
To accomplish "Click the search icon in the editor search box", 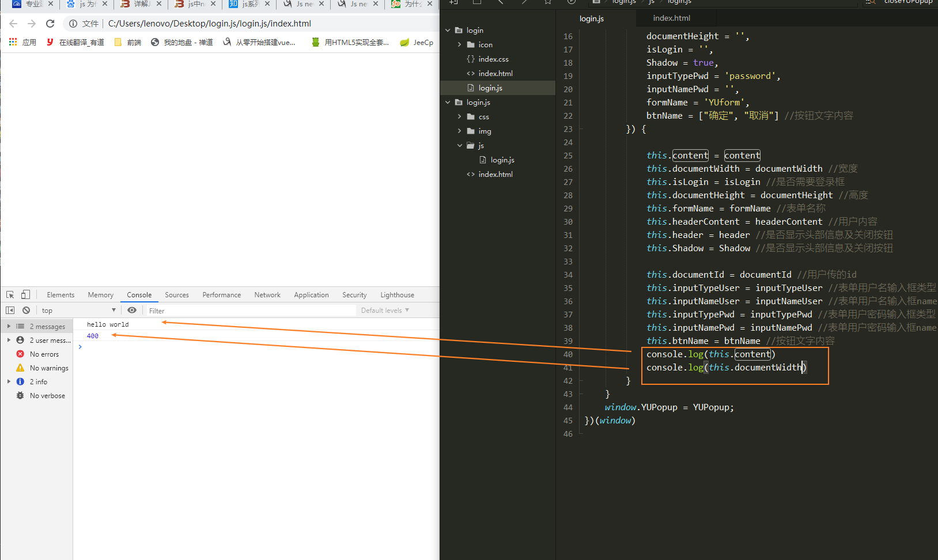I will (x=869, y=2).
